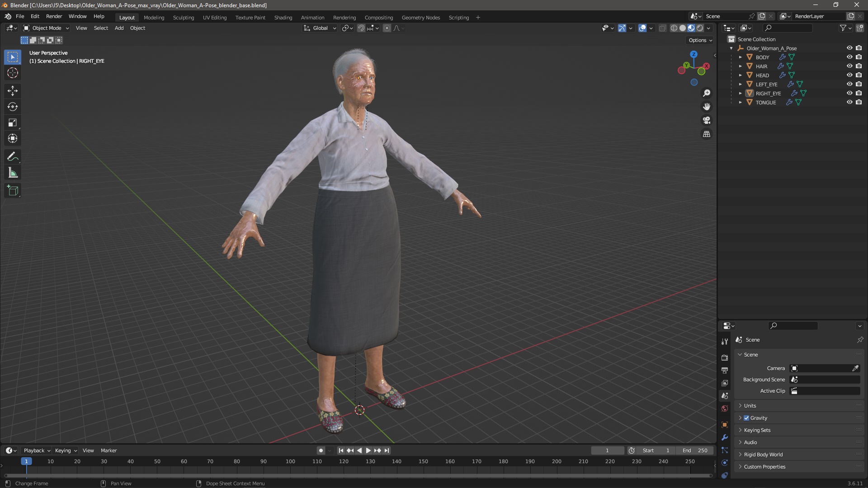Image resolution: width=868 pixels, height=488 pixels.
Task: Open the viewport Add menu
Action: [x=119, y=28]
